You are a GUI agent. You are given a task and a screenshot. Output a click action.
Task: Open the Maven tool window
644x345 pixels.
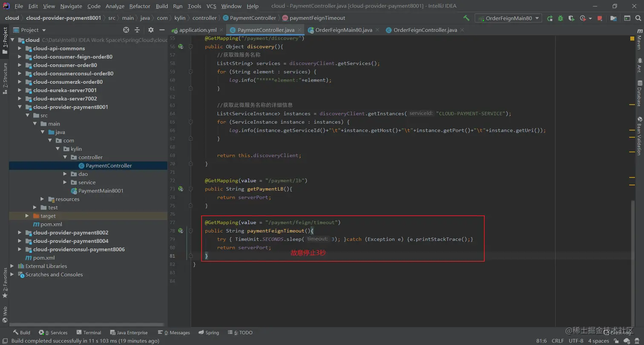639,40
